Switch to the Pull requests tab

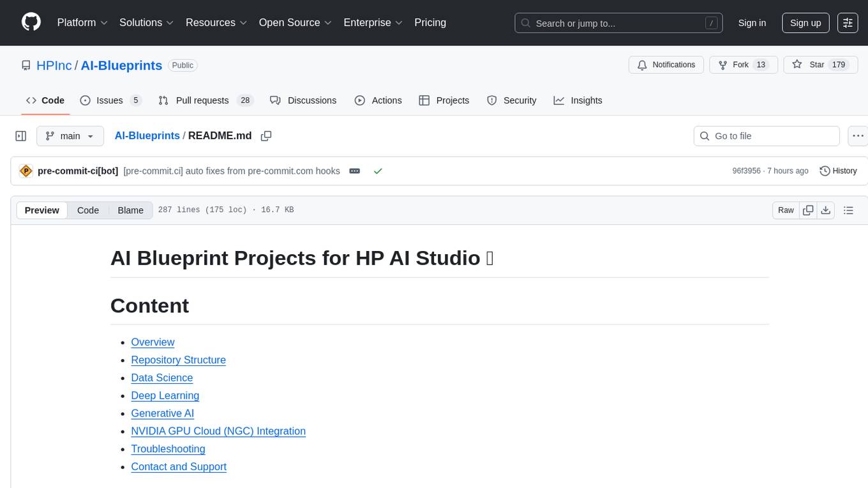click(x=206, y=100)
